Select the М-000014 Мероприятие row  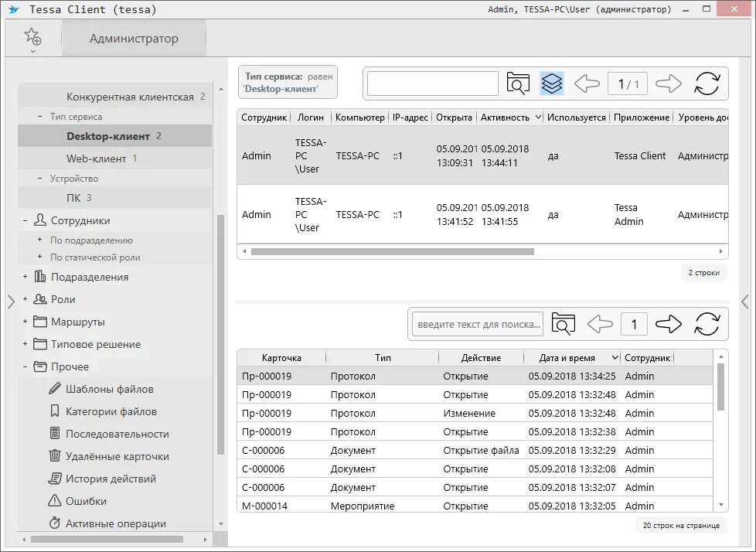(x=475, y=506)
